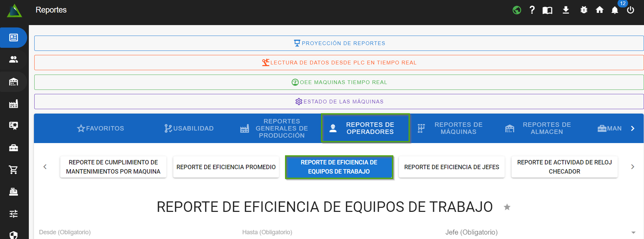Open Proyección de Reportes button
The width and height of the screenshot is (644, 239).
pyautogui.click(x=339, y=43)
